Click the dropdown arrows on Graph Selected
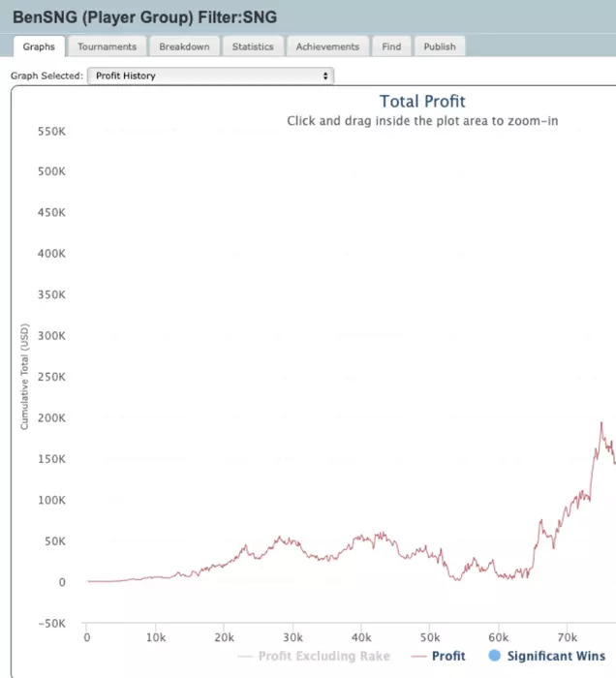 pyautogui.click(x=325, y=76)
